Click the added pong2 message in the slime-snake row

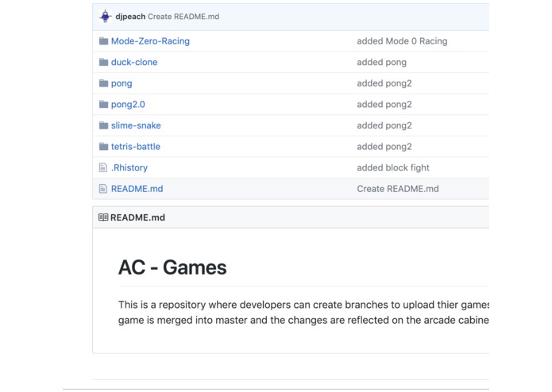pyautogui.click(x=384, y=125)
